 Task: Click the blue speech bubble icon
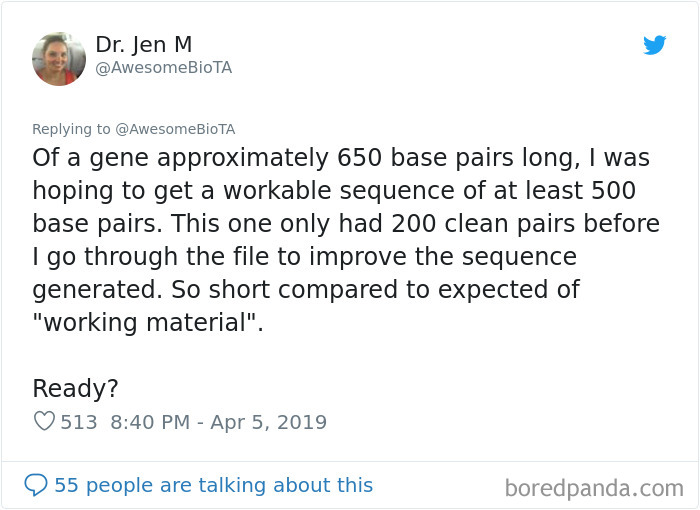pyautogui.click(x=36, y=485)
